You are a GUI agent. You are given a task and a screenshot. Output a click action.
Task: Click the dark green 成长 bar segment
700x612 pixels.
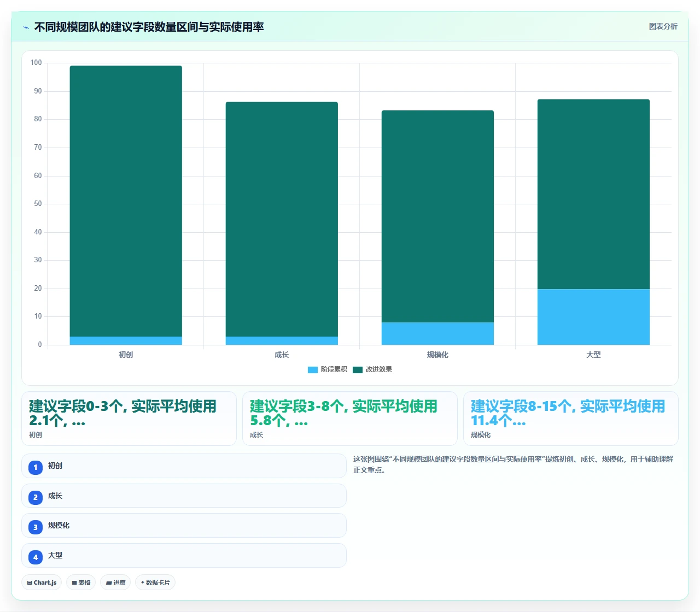pos(282,219)
